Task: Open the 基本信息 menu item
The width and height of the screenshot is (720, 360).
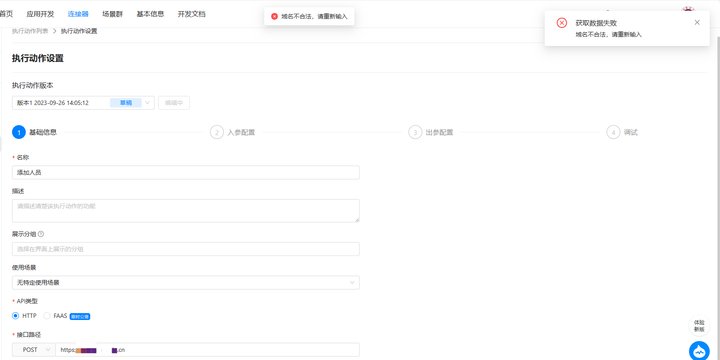Action: pos(150,14)
